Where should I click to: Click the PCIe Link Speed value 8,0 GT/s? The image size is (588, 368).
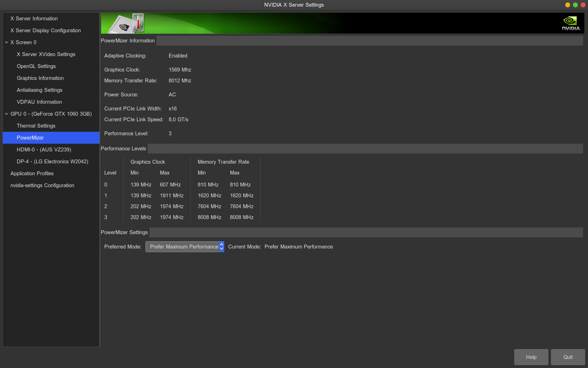coord(178,120)
